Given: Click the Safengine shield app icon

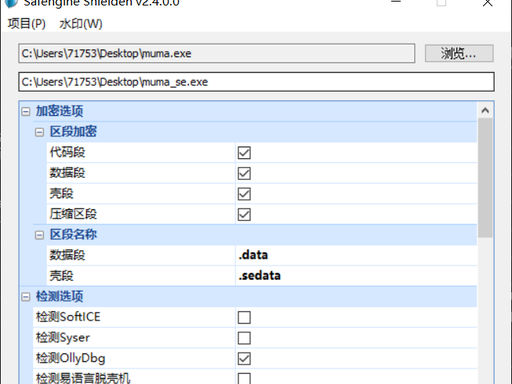Looking at the screenshot, I should pyautogui.click(x=12, y=3).
